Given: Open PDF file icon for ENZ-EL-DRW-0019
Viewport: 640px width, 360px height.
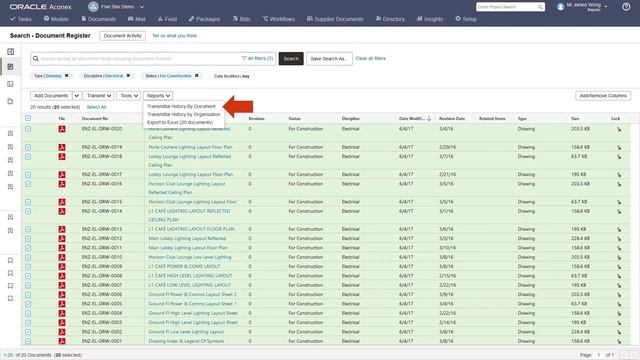Looking at the screenshot, I should (x=62, y=147).
